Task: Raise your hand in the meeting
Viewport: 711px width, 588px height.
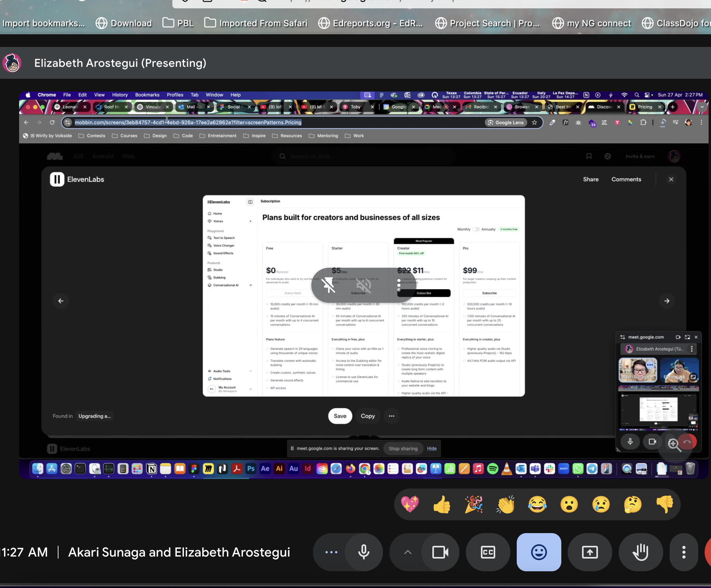Action: (x=641, y=552)
